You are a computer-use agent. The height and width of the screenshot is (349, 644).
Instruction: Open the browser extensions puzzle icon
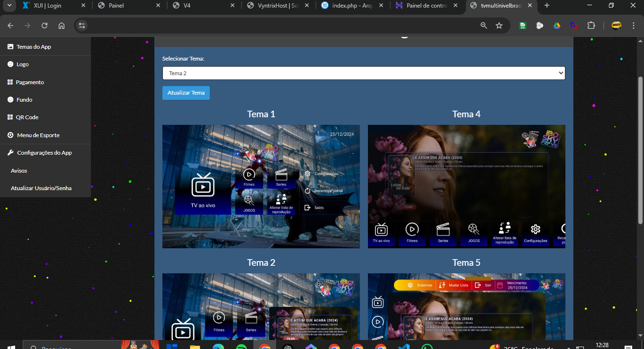tap(591, 26)
